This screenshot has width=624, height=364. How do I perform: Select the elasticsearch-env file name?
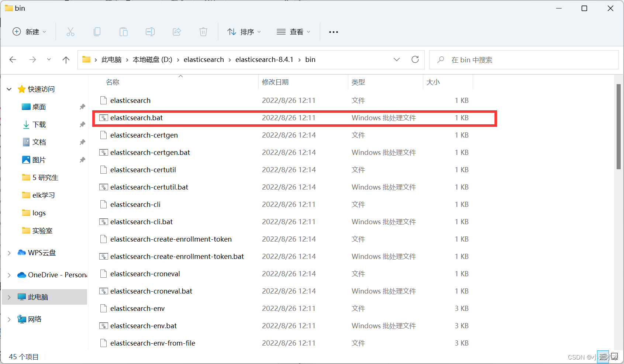pos(137,308)
